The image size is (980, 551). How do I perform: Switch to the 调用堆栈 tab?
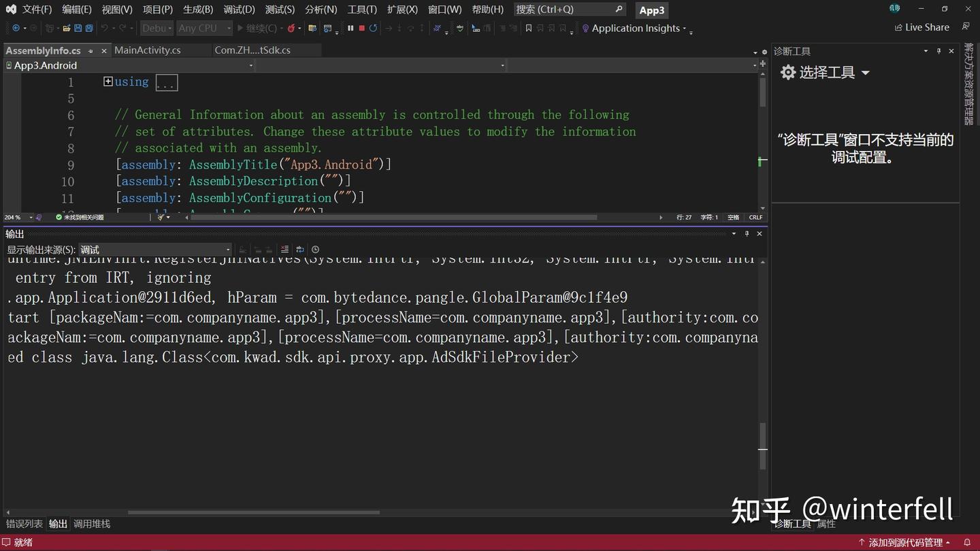[92, 524]
